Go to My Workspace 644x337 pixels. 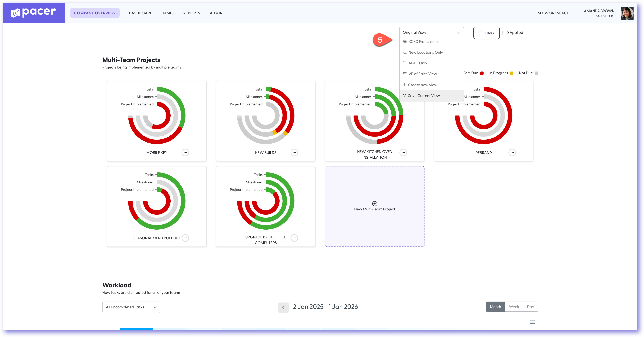[x=553, y=13]
